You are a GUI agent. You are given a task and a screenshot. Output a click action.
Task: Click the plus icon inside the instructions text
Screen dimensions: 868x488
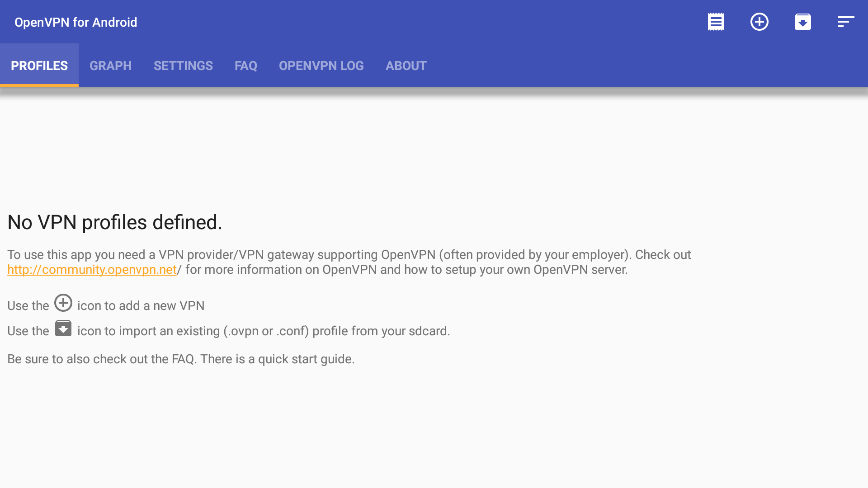(63, 303)
